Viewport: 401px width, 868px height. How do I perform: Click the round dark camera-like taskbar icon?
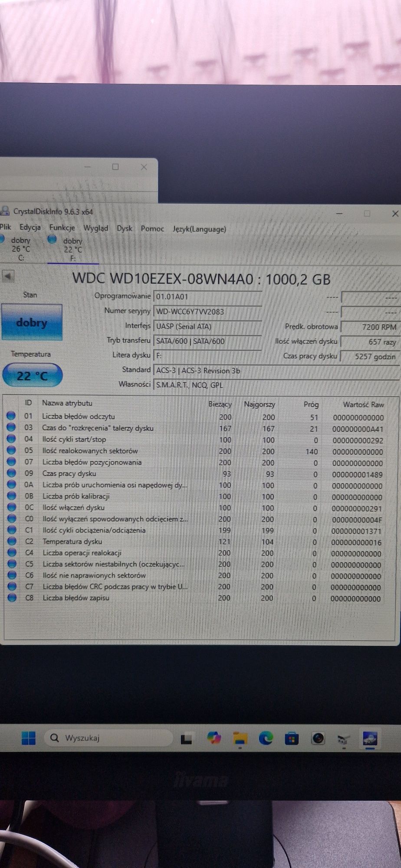point(318,738)
